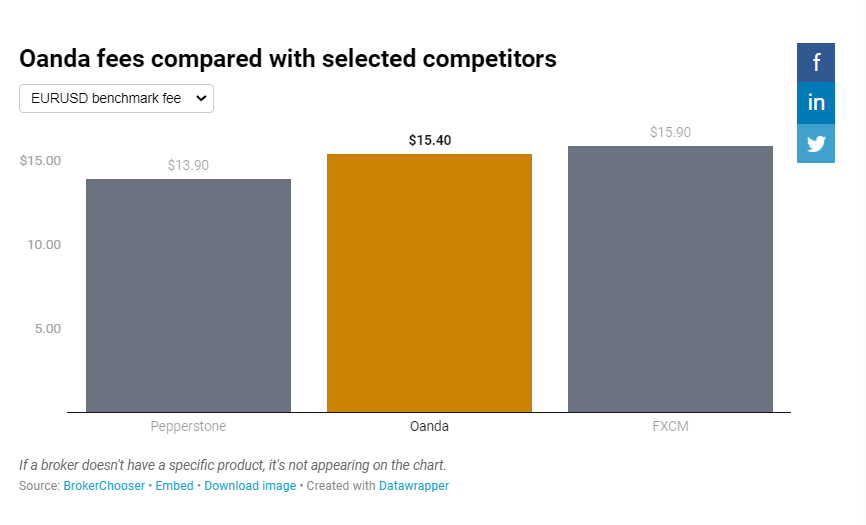866x525 pixels.
Task: Click the Embed link
Action: pyautogui.click(x=175, y=486)
